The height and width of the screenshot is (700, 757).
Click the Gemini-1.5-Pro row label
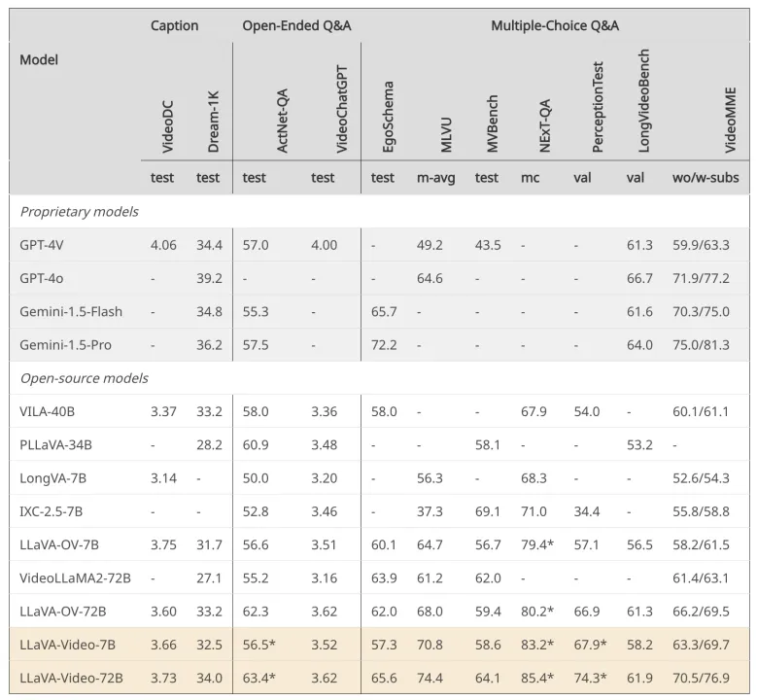pyautogui.click(x=66, y=345)
